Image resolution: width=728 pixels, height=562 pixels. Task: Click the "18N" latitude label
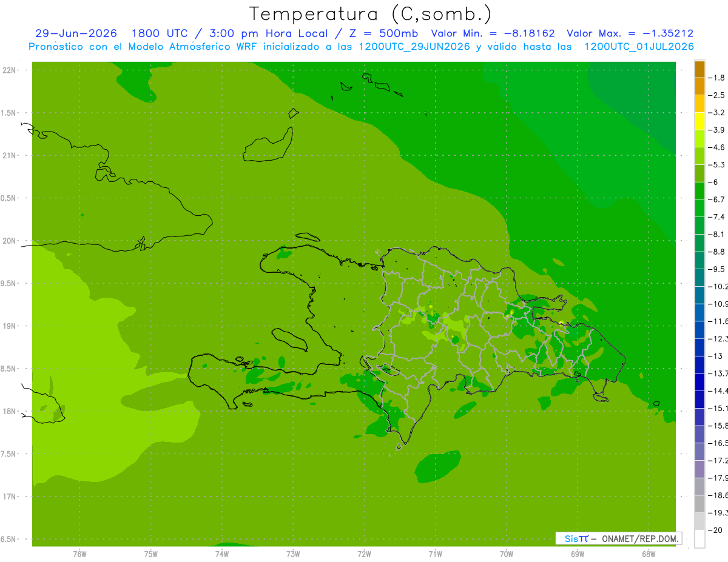[x=10, y=412]
